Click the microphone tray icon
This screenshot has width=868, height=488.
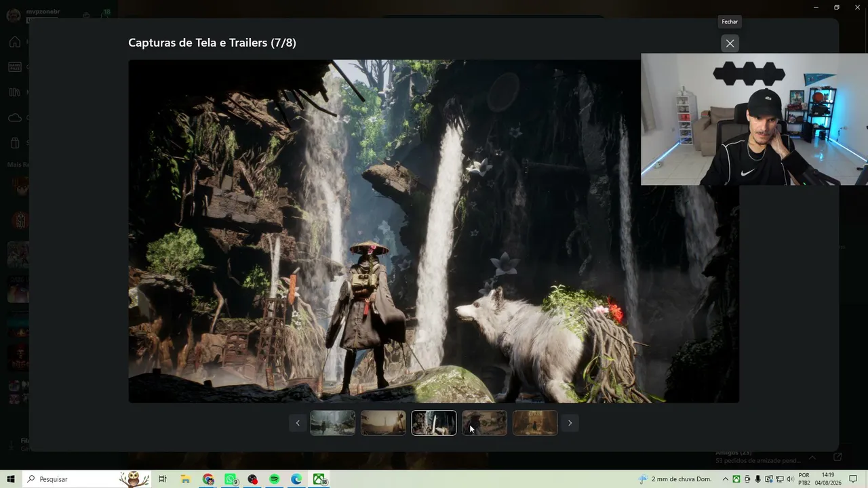(757, 479)
